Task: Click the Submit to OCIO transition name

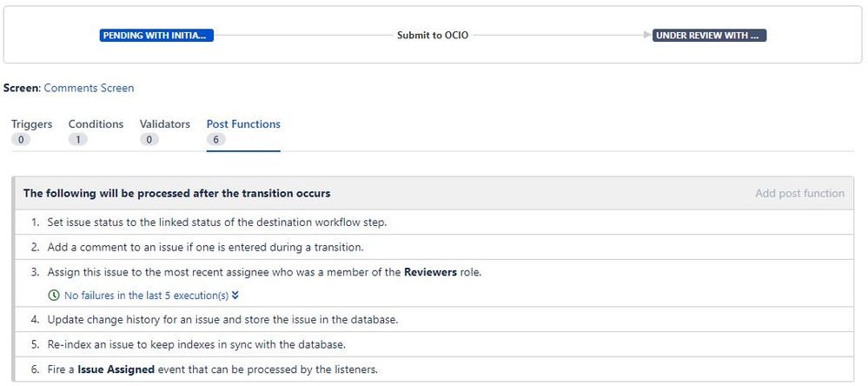Action: pos(433,36)
